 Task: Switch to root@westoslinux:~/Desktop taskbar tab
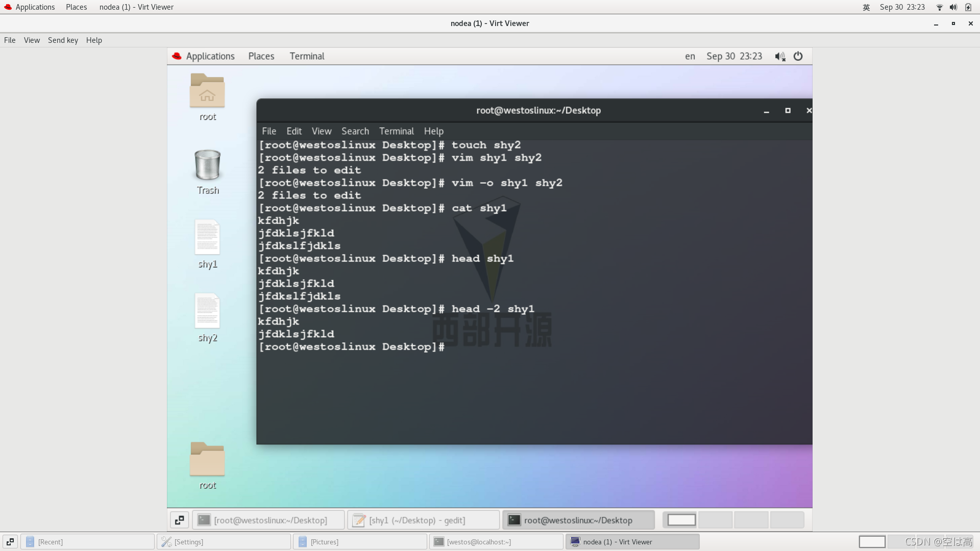click(x=577, y=519)
